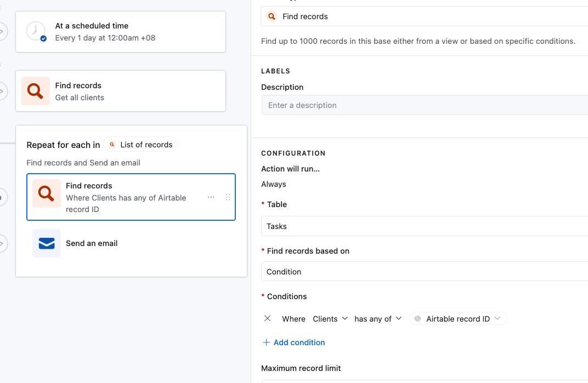This screenshot has width=588, height=383.
Task: Click the magnifier icon on Get all clients step
Action: point(36,91)
